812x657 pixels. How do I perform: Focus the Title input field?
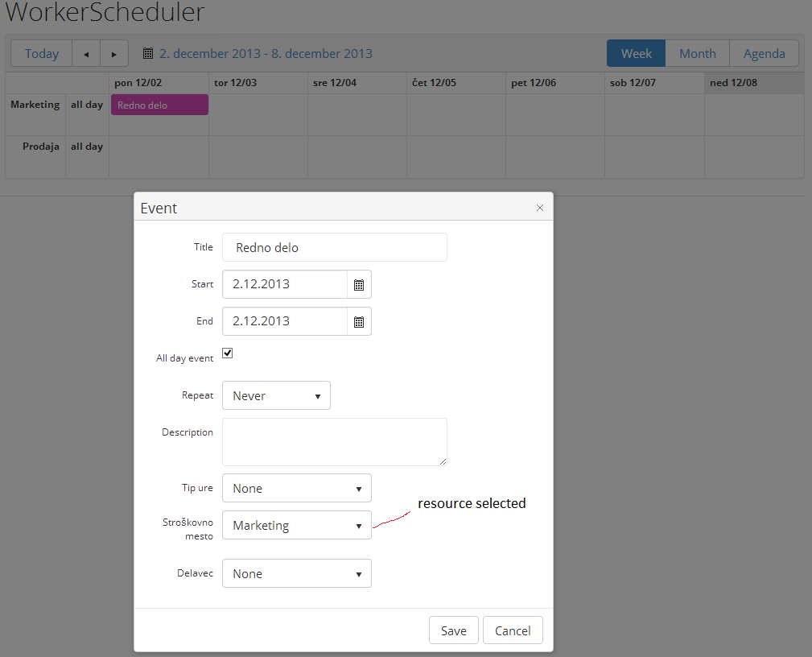pyautogui.click(x=335, y=248)
